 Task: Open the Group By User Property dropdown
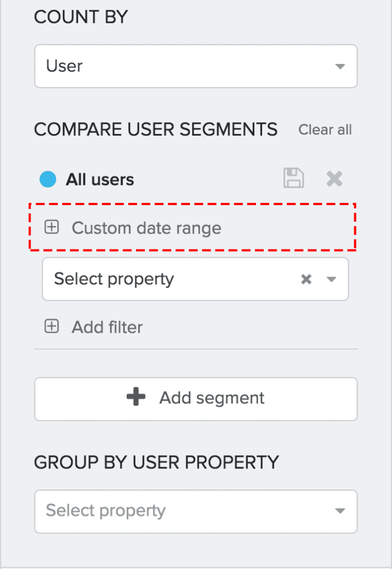tap(195, 511)
